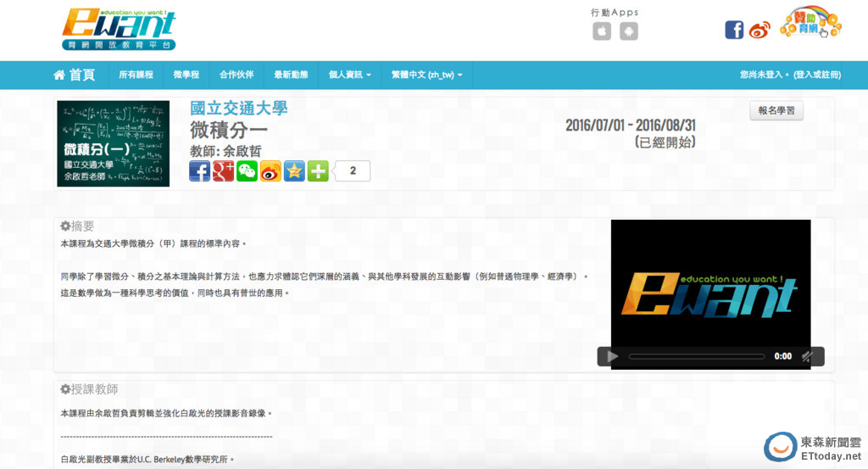Open the Apple iOS app download icon
868x469 pixels.
(601, 31)
